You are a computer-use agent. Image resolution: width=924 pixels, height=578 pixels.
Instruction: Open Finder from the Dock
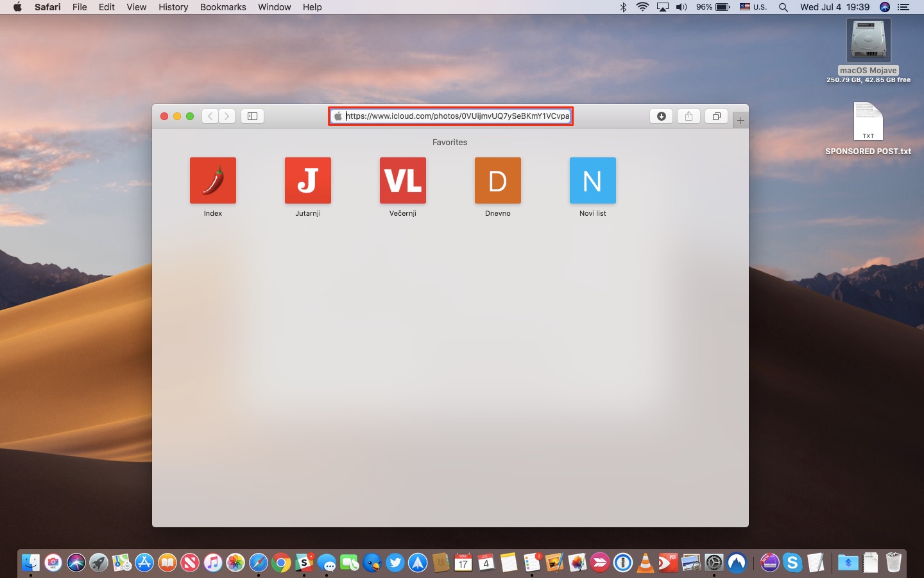(31, 563)
